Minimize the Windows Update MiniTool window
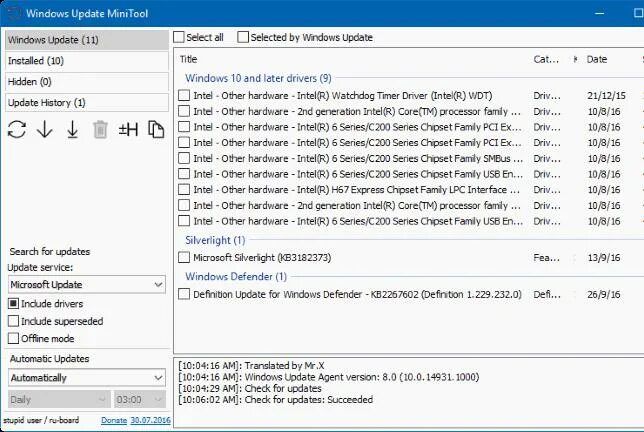644x432 pixels. tap(600, 13)
